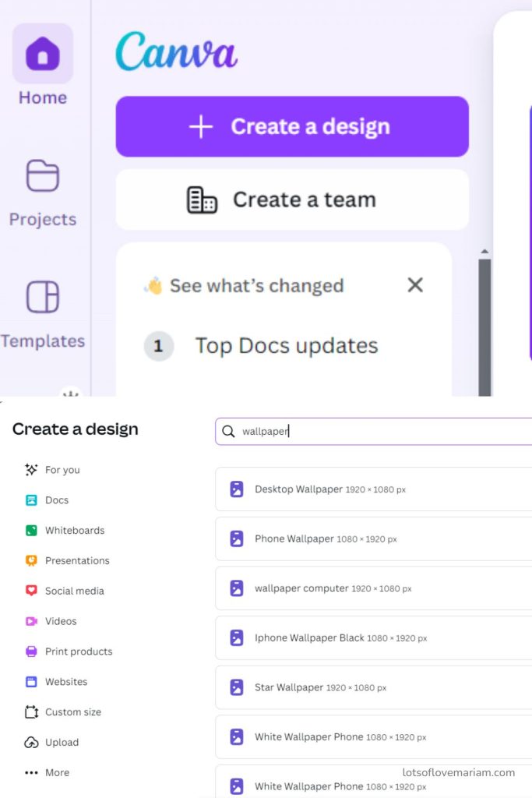Click the Star Wallpaper result icon

click(x=237, y=687)
